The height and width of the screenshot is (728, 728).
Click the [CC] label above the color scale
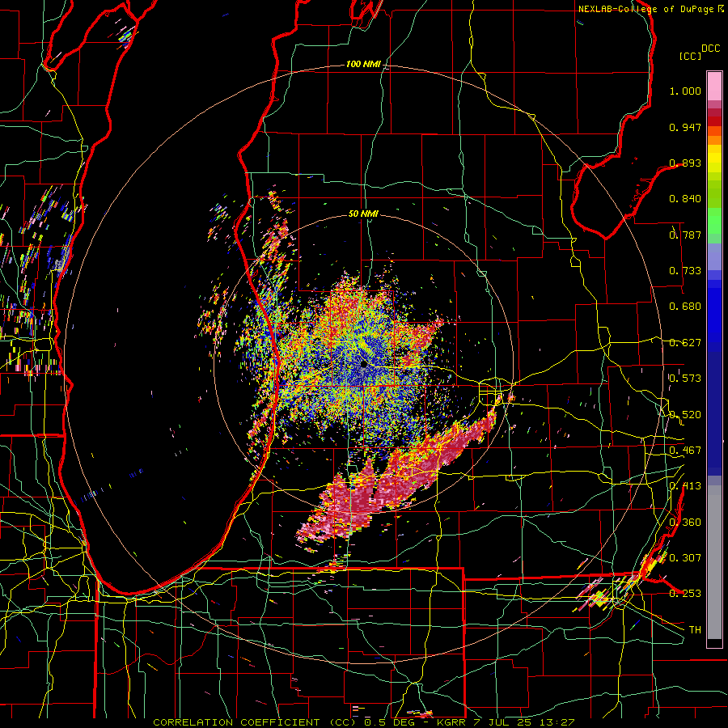click(690, 56)
